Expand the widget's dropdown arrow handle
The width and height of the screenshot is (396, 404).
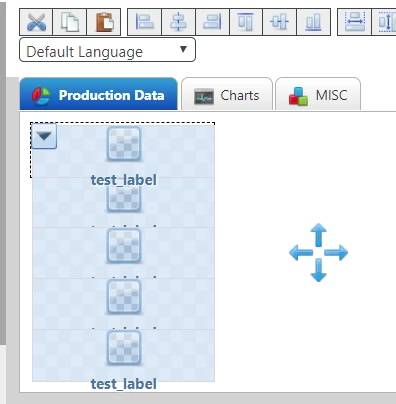(x=44, y=136)
